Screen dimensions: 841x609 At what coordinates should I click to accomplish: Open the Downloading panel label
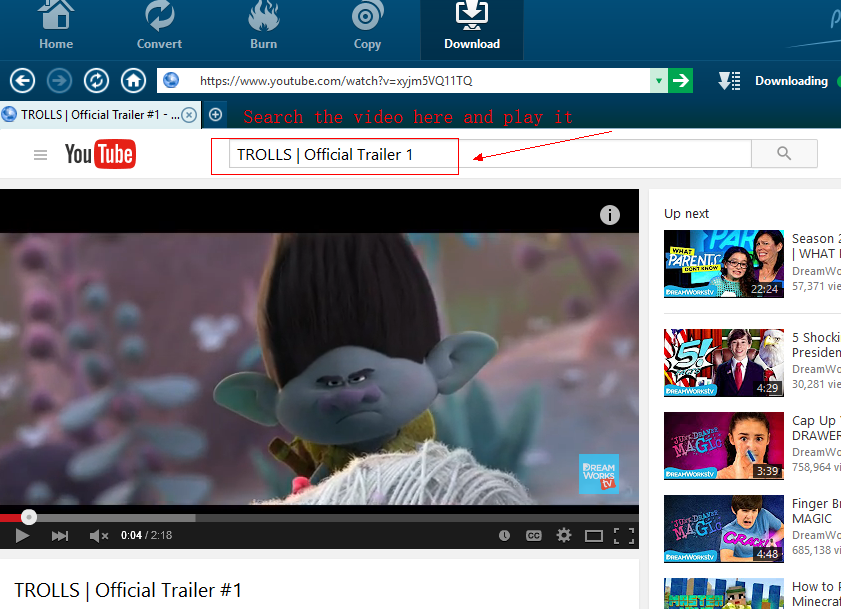(791, 81)
